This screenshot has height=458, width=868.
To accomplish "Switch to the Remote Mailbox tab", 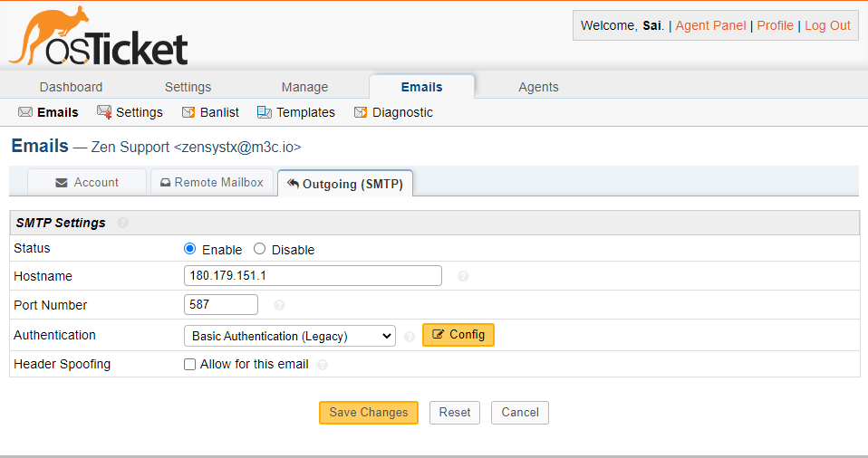I will (211, 182).
